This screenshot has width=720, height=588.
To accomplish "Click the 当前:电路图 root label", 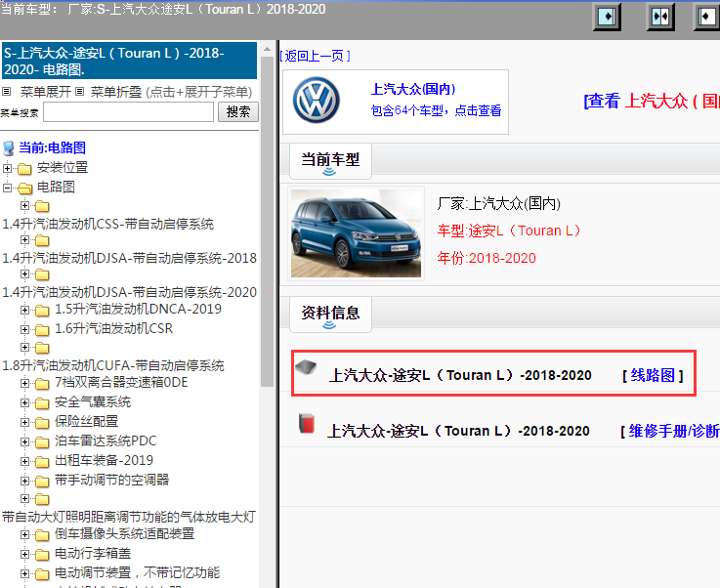I will (x=53, y=147).
